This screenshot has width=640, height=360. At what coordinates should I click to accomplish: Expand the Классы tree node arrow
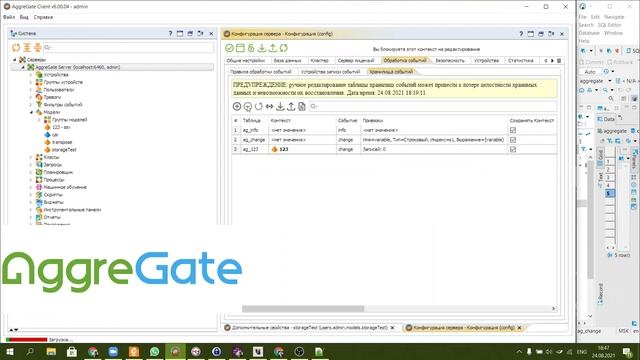(x=31, y=157)
